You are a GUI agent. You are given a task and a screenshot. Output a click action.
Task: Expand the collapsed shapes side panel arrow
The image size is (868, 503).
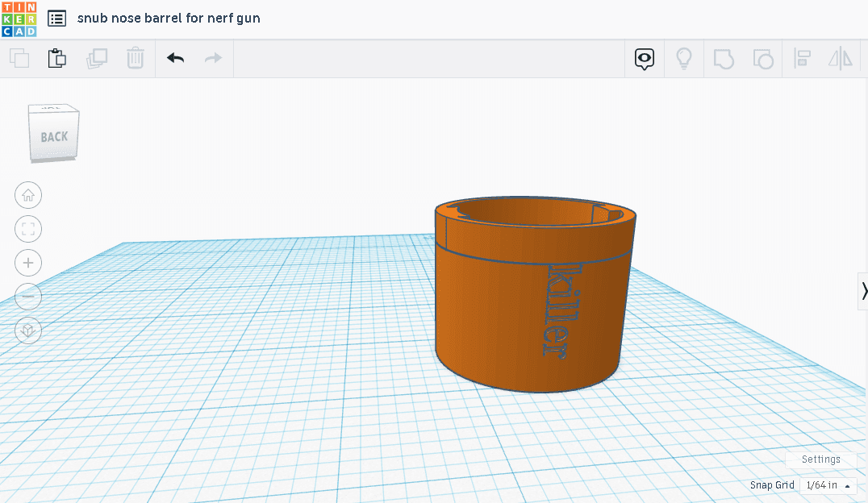click(x=863, y=291)
